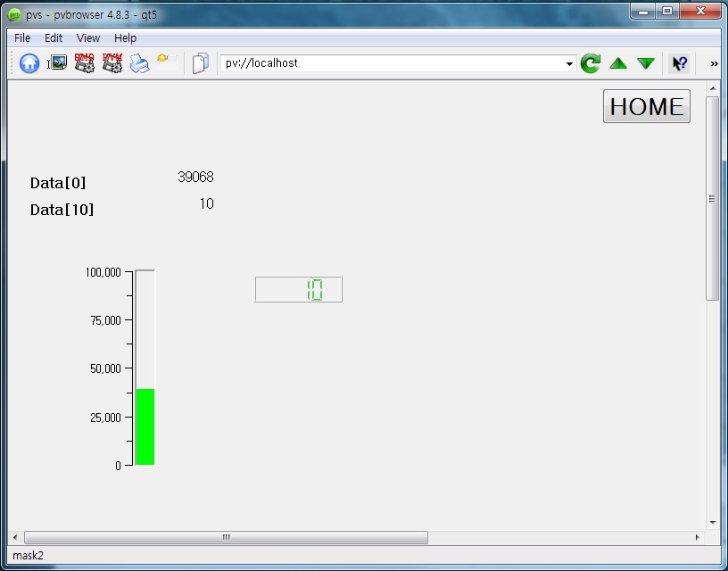Screen dimensions: 728x571
Task: Select the BMP export icon
Action: [x=84, y=62]
